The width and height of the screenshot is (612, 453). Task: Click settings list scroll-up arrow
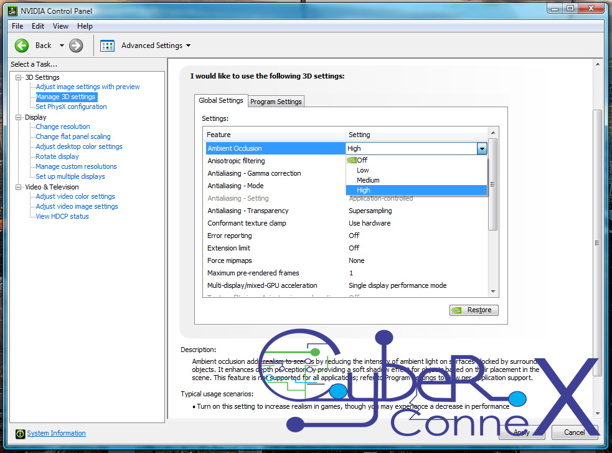point(493,133)
